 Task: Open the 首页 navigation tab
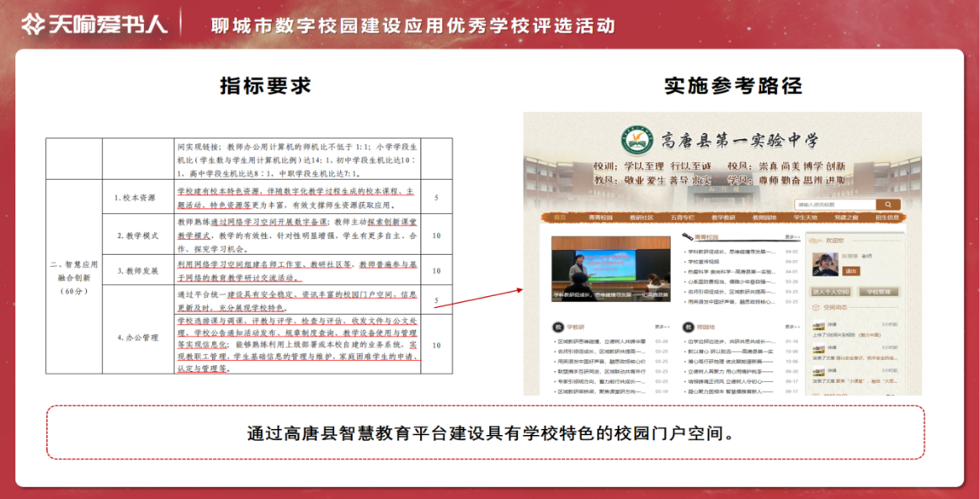pos(559,217)
